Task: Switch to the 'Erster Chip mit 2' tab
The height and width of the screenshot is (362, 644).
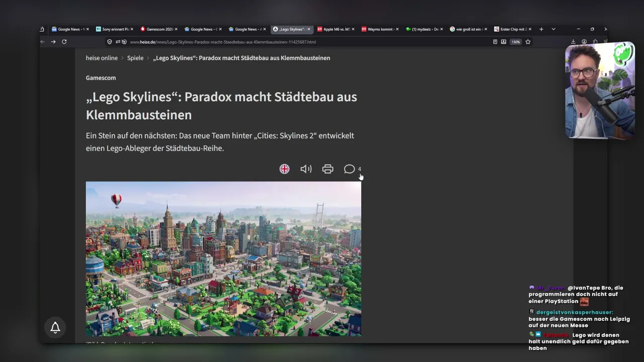Action: click(x=513, y=29)
